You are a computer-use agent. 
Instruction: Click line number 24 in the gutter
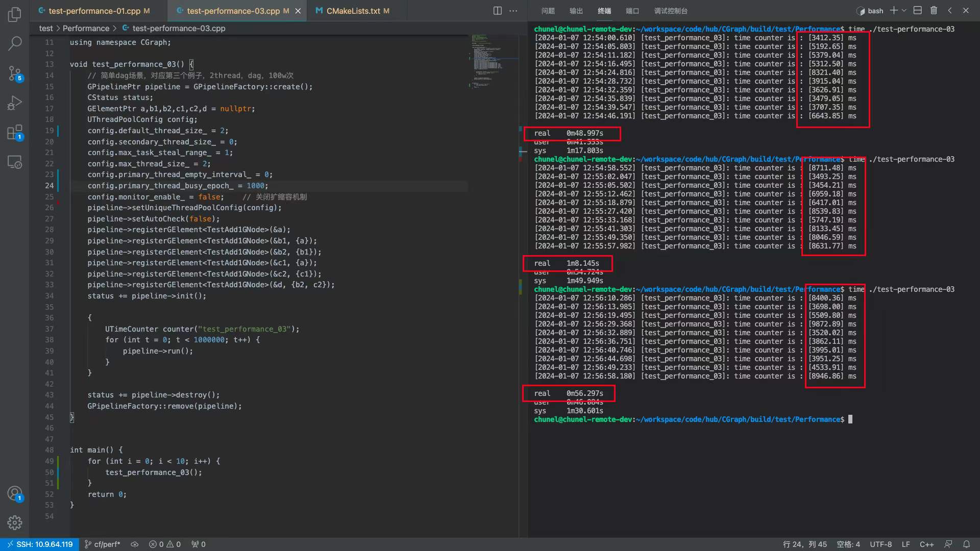[x=49, y=186]
